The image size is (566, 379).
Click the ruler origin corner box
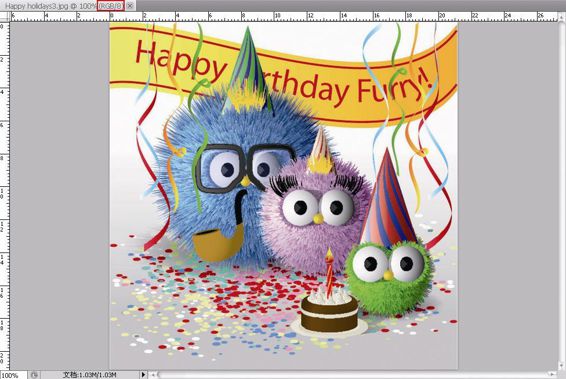[5, 16]
